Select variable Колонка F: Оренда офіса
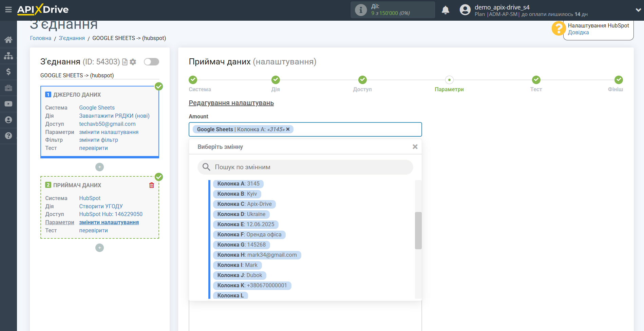 click(249, 235)
